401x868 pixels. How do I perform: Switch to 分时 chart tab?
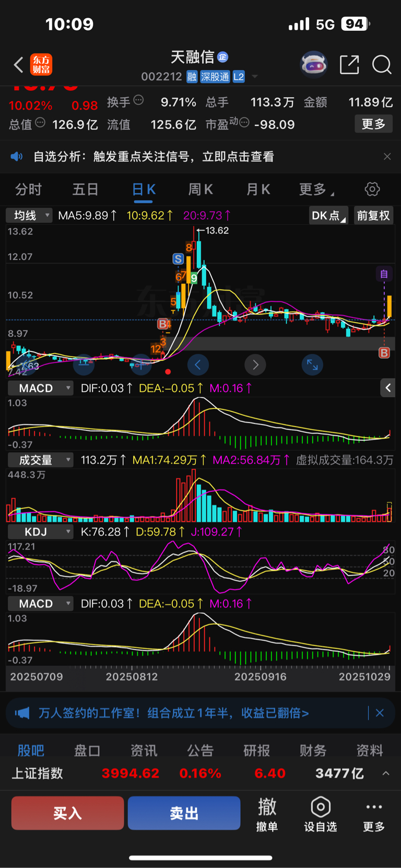coord(28,189)
